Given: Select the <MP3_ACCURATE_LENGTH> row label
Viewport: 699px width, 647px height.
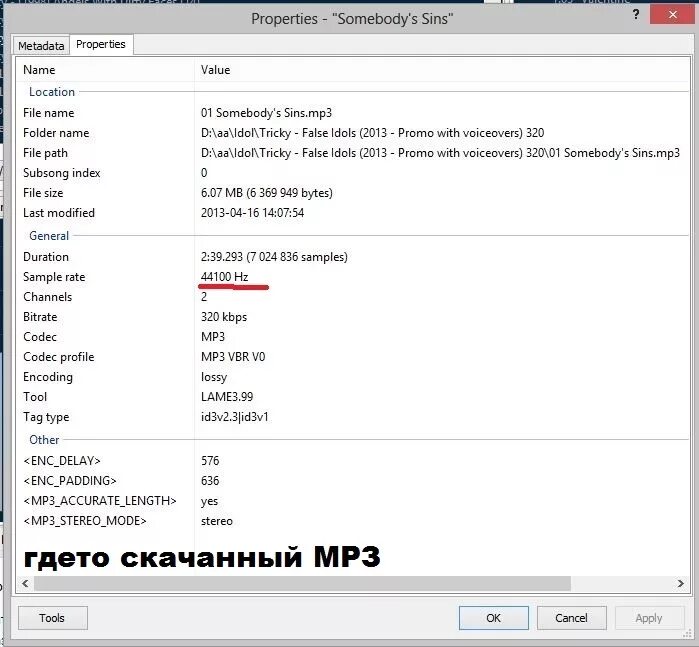Looking at the screenshot, I should pyautogui.click(x=100, y=501).
